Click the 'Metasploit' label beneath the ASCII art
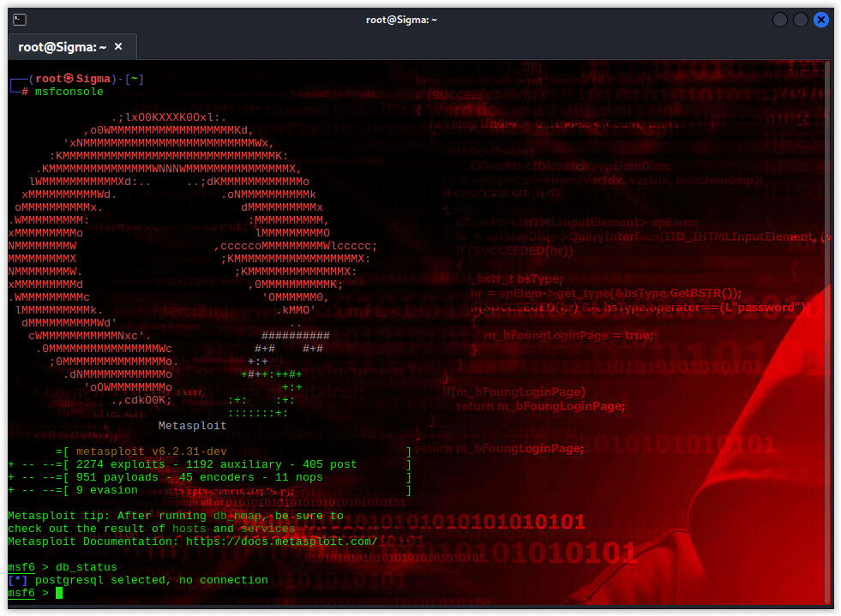The width and height of the screenshot is (841, 616). pos(192,425)
